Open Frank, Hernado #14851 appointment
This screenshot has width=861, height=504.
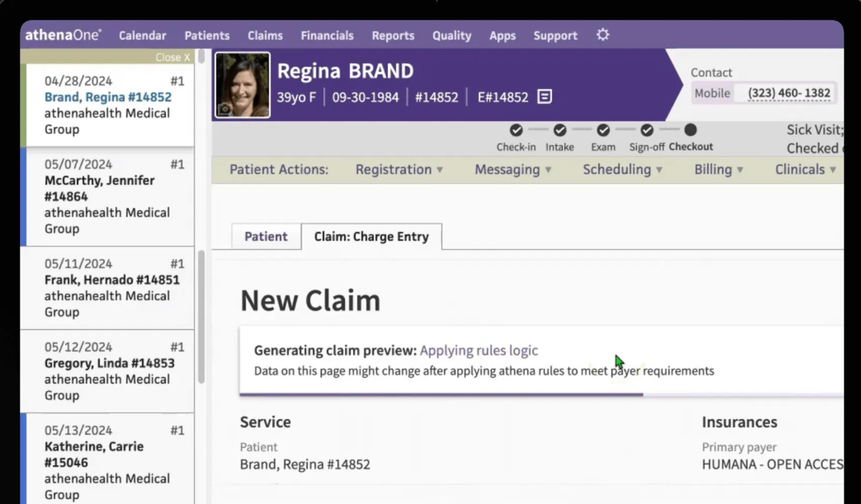tap(108, 288)
